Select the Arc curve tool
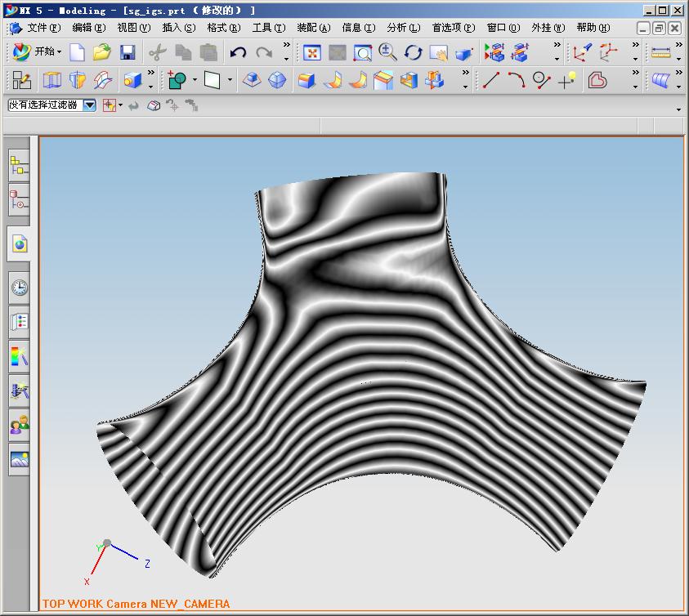This screenshot has width=689, height=616. (x=517, y=80)
